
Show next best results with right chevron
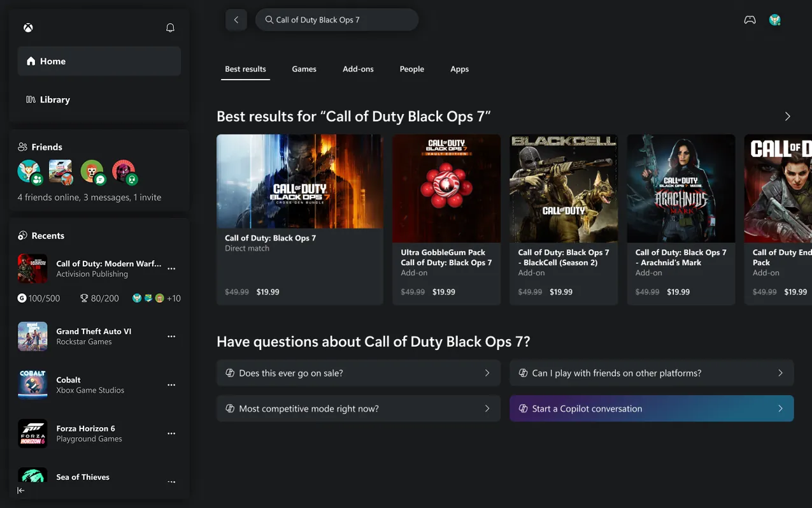[x=788, y=117]
